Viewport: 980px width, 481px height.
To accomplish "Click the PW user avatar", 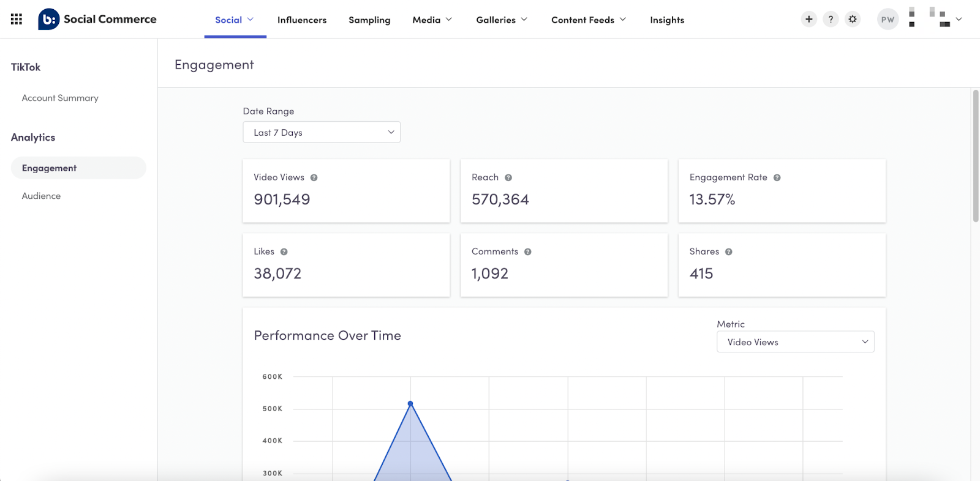I will click(x=888, y=20).
